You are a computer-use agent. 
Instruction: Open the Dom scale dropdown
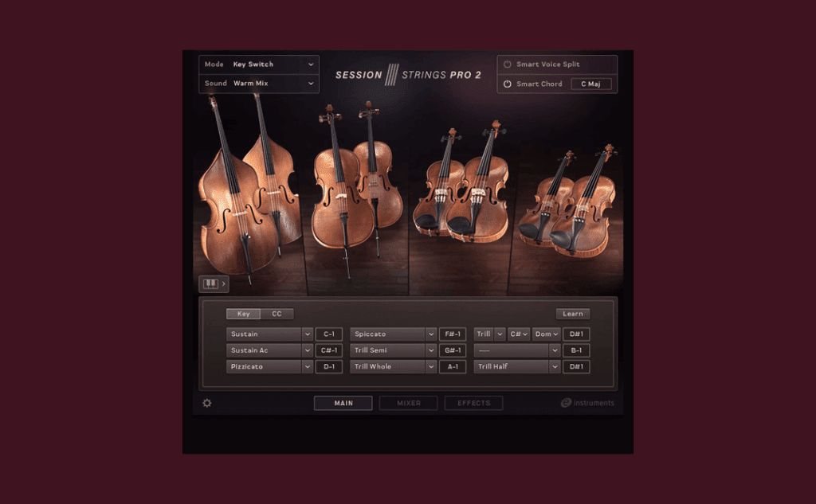[547, 334]
